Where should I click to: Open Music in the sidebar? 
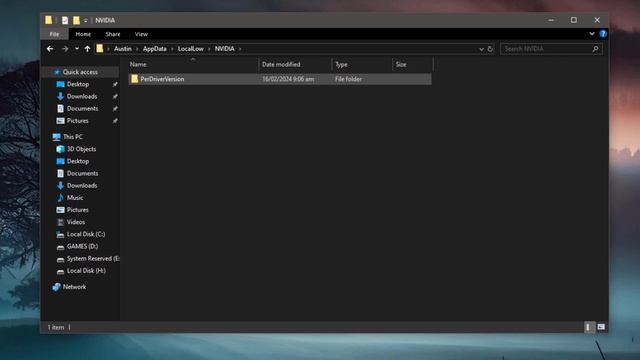point(75,198)
